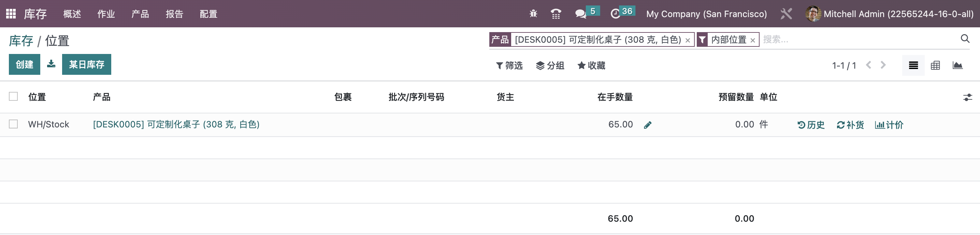Sort by 货主 column header

[505, 97]
